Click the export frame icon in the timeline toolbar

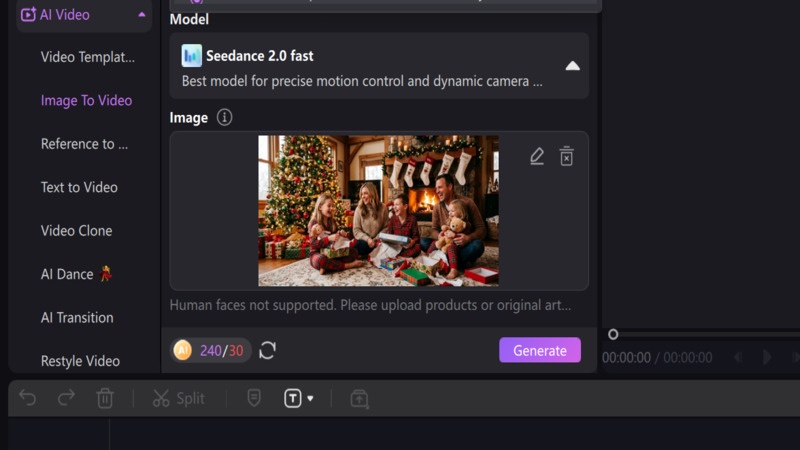tap(359, 398)
